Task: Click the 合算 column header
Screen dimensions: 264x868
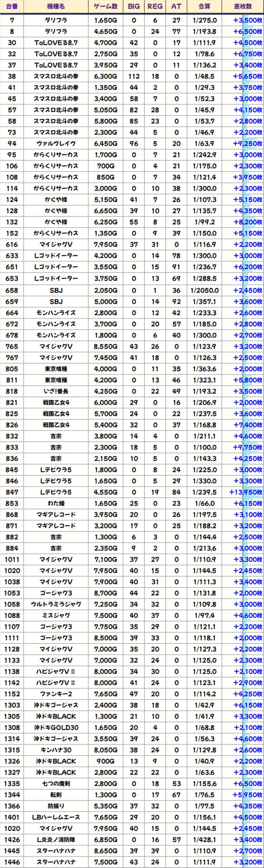Action: (x=204, y=6)
